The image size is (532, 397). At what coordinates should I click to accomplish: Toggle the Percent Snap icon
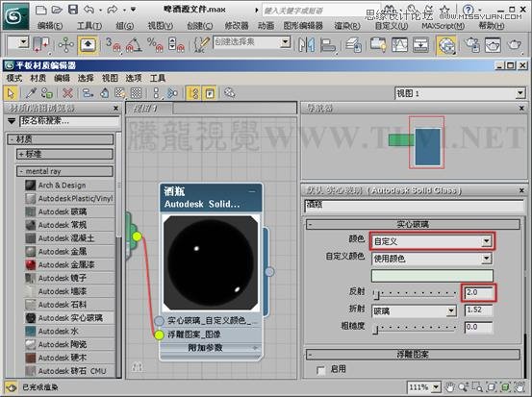(x=155, y=45)
